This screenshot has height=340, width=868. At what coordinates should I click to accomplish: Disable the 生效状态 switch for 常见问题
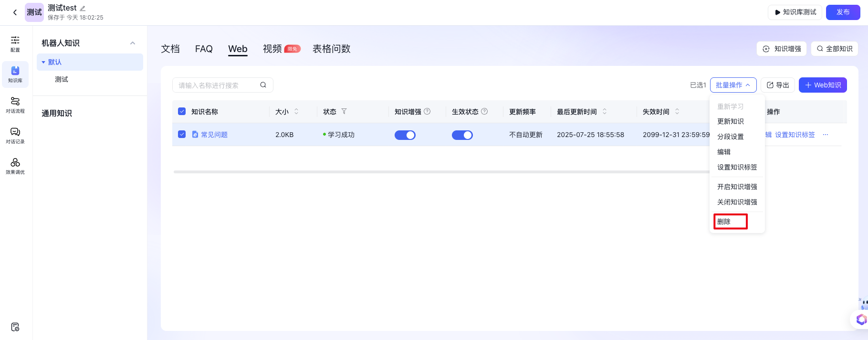click(462, 135)
